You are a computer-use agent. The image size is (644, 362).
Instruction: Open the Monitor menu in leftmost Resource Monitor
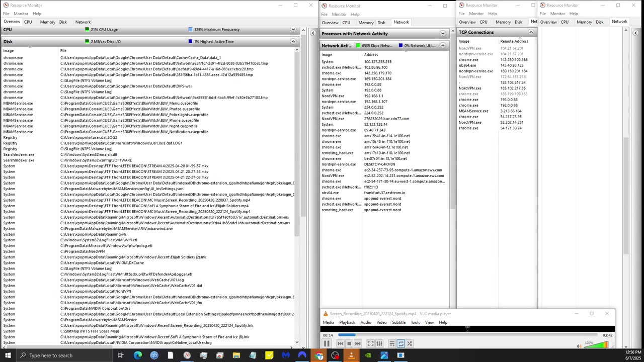pos(21,14)
